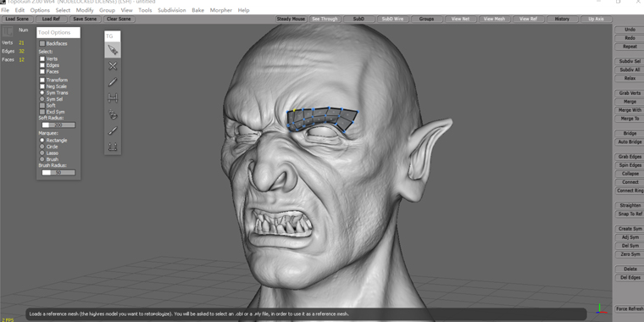Viewport: 644px width, 322px height.
Task: Choose Brush marquee mode
Action: tap(42, 159)
